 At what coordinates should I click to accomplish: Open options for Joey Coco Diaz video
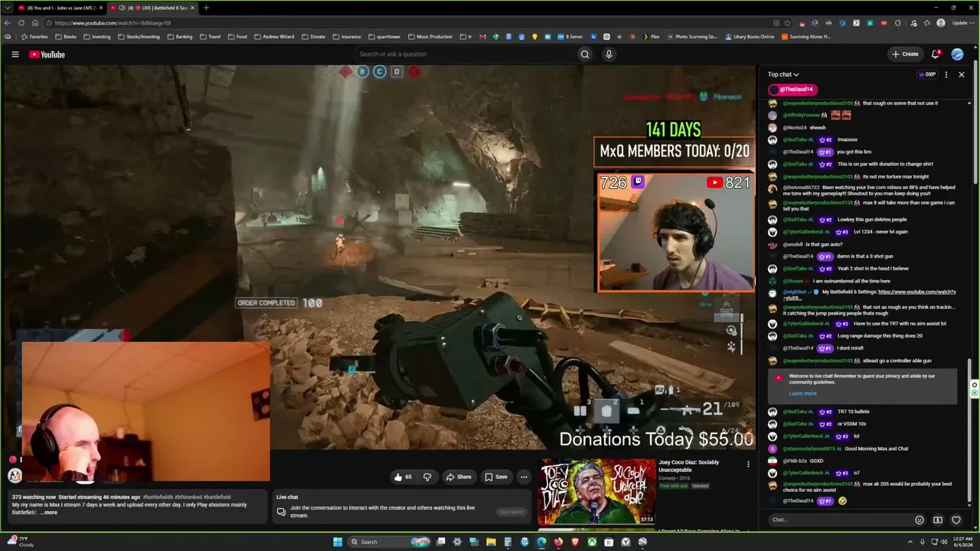(x=748, y=464)
